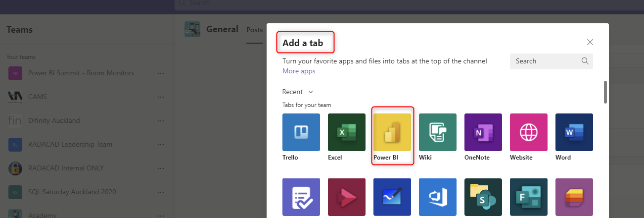Expand the Recent sort dropdown
The width and height of the screenshot is (644, 218).
(298, 92)
